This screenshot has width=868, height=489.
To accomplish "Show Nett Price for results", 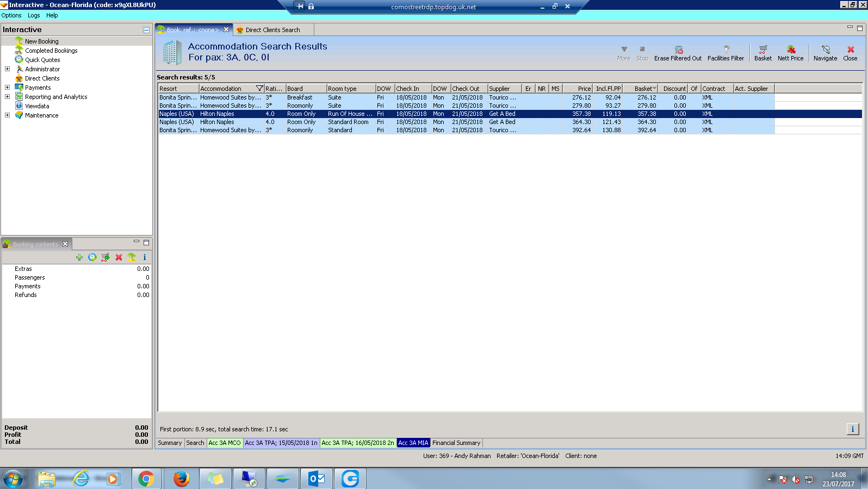I will [790, 53].
